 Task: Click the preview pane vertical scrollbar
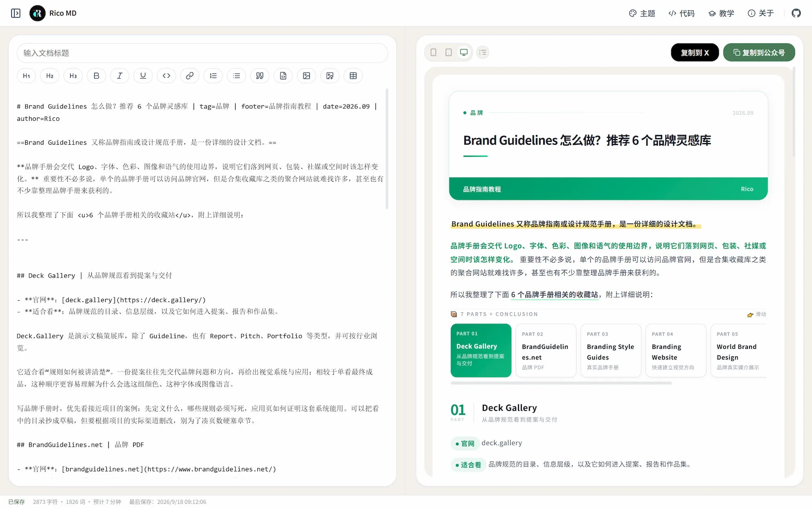click(794, 112)
